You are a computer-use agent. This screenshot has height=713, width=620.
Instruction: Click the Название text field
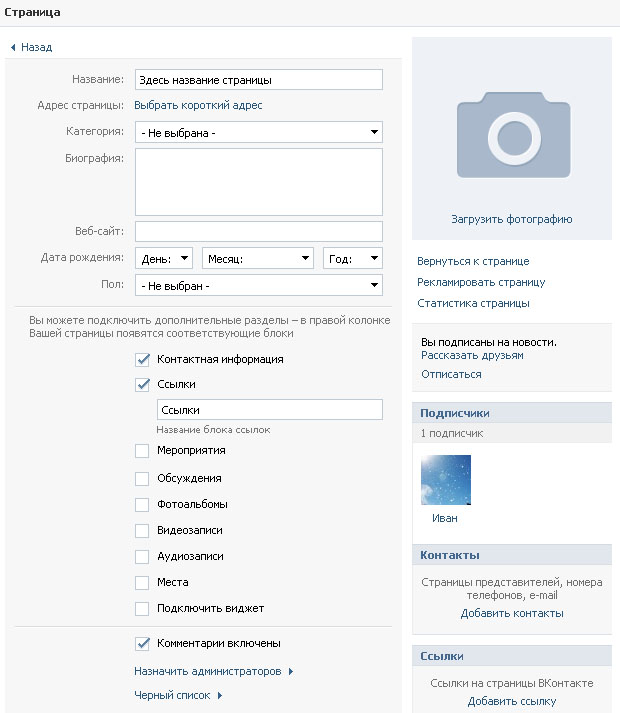[x=259, y=80]
